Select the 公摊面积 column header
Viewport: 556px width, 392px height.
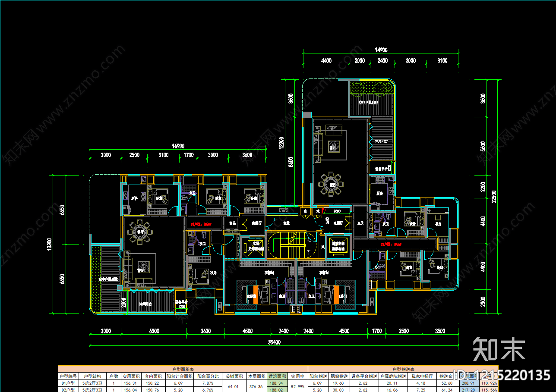(x=234, y=376)
